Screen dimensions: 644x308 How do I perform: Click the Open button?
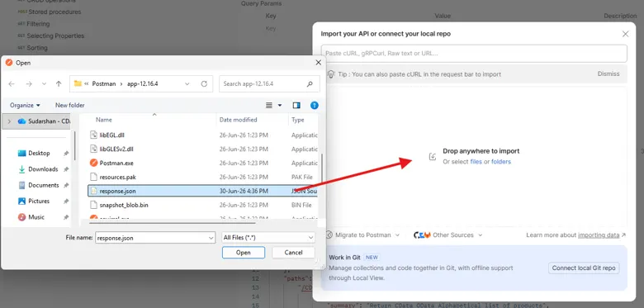243,253
